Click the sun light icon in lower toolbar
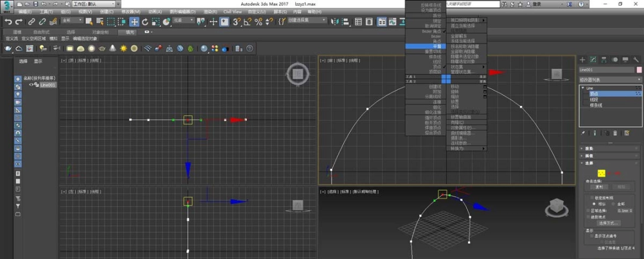 [123, 48]
